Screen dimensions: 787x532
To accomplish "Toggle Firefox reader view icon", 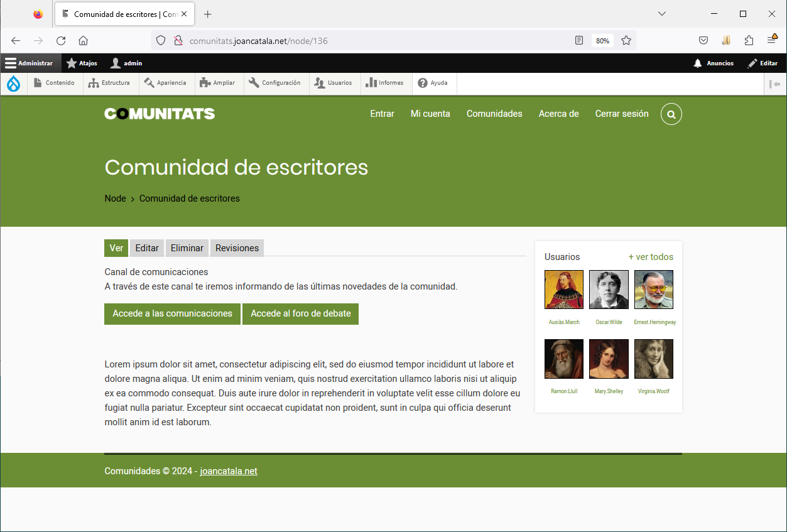I will [579, 41].
